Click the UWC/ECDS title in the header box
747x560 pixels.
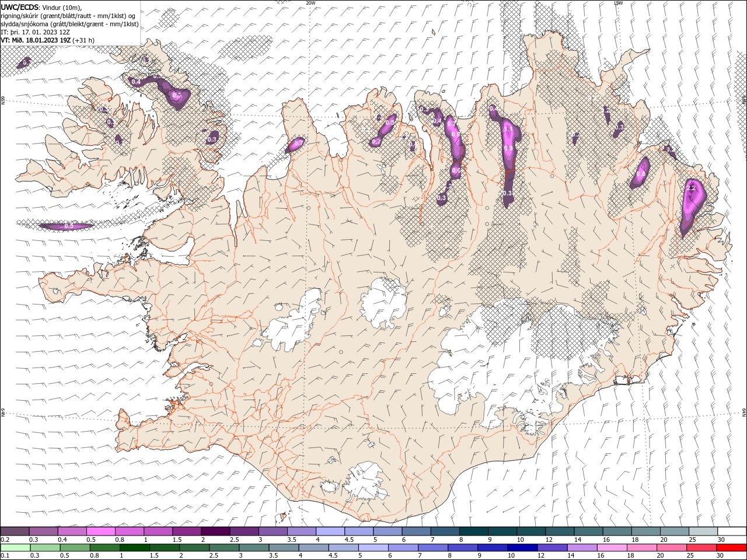point(20,7)
